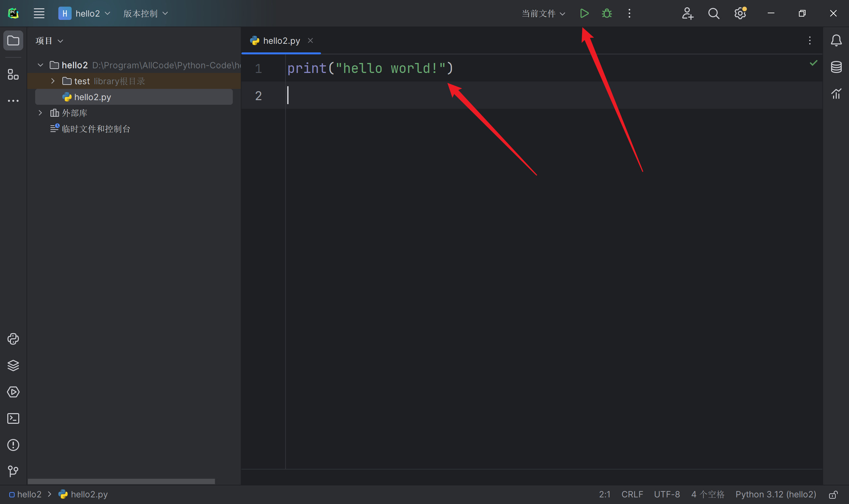Expand the test library folder
The width and height of the screenshot is (849, 504).
point(53,81)
